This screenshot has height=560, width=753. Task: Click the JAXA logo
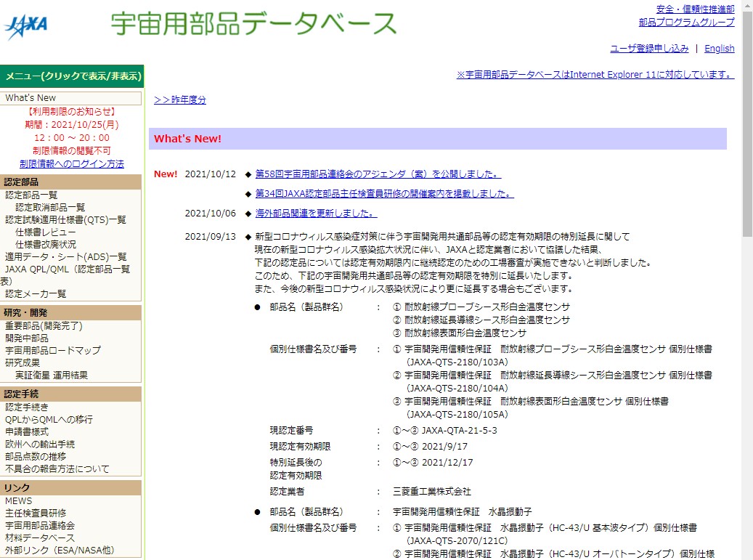click(25, 27)
